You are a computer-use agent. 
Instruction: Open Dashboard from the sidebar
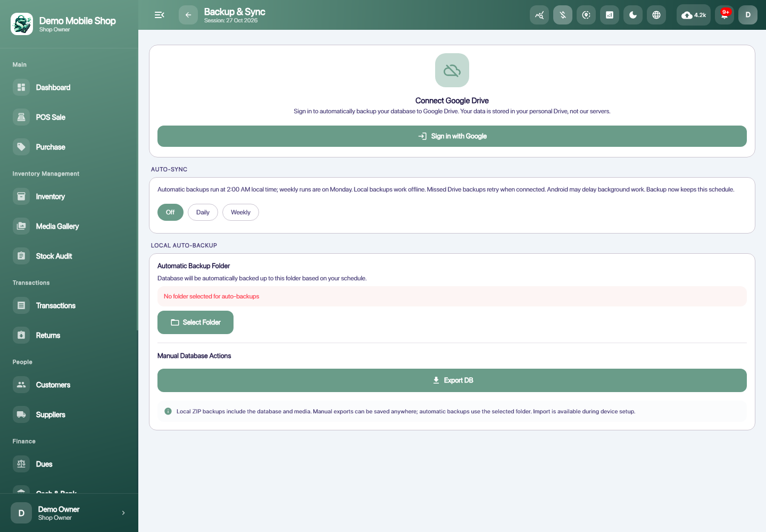[x=69, y=87]
